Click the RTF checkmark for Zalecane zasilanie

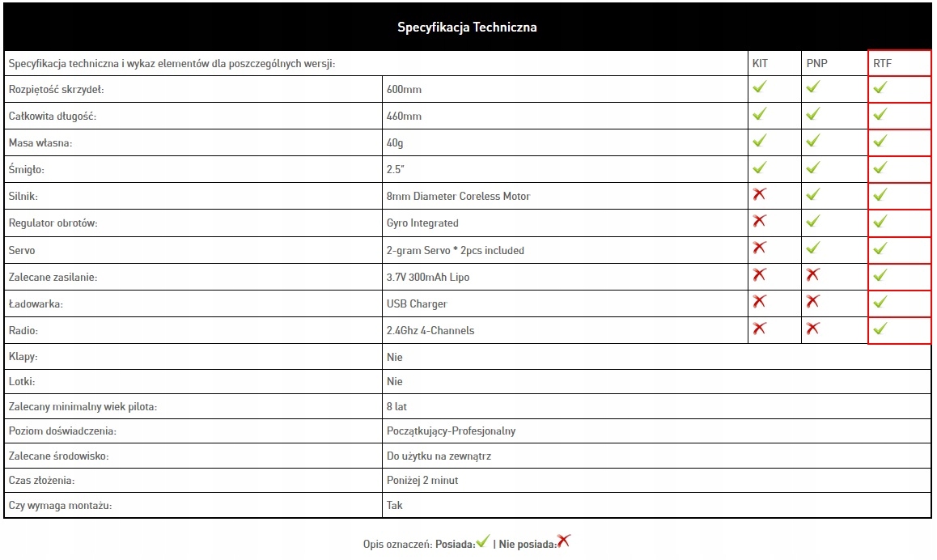[x=880, y=275]
